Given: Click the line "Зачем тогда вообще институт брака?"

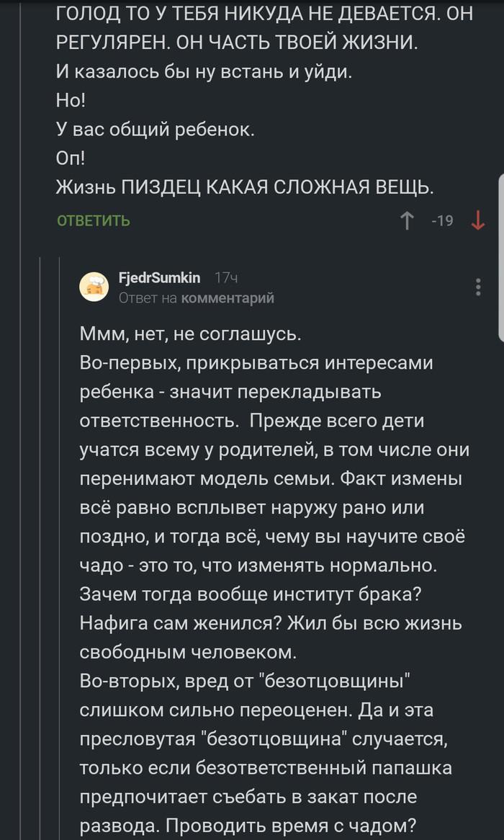Looking at the screenshot, I should pos(256,594).
